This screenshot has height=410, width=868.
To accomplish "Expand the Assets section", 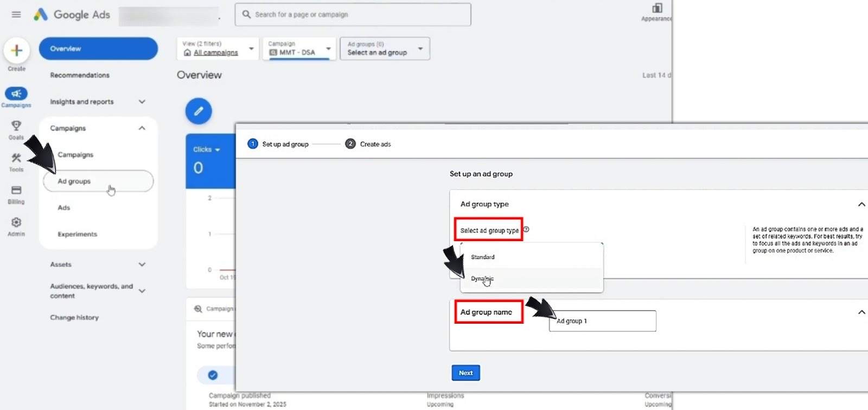I will (142, 264).
